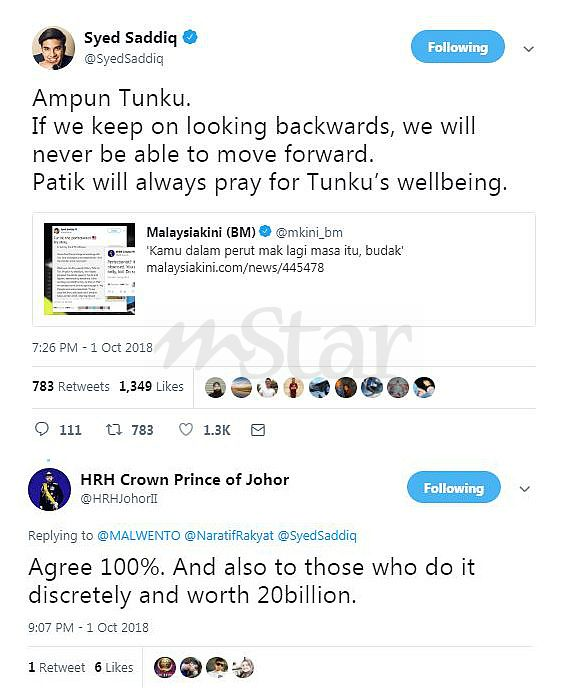Viewport: 568px width, 688px height.
Task: Click the reply icon with 111 replies
Action: (x=42, y=429)
